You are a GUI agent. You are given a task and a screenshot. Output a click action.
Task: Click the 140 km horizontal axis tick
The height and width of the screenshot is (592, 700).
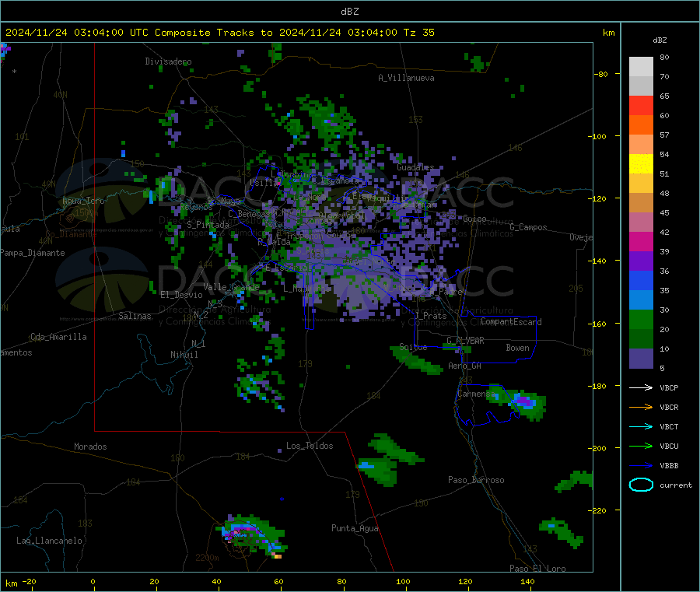(527, 581)
